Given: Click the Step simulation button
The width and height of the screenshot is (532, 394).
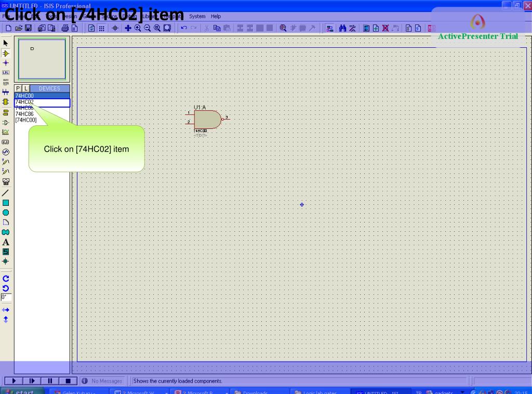Looking at the screenshot, I should (x=32, y=381).
